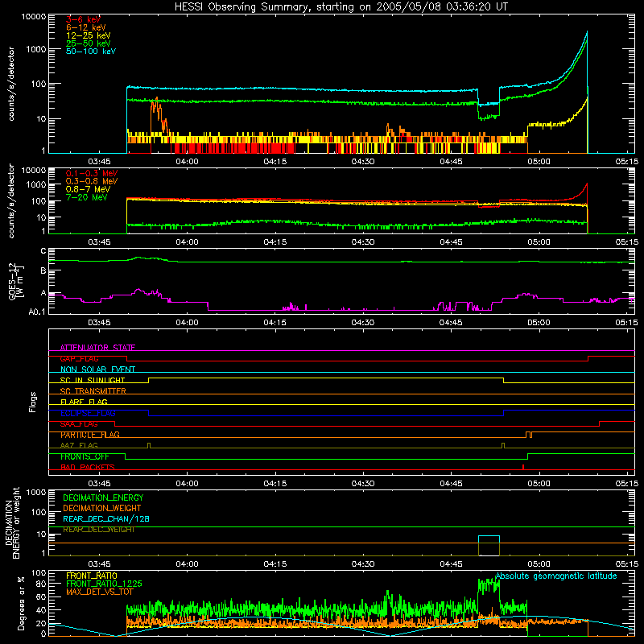Pick the SAA_FLAG label

(x=79, y=424)
